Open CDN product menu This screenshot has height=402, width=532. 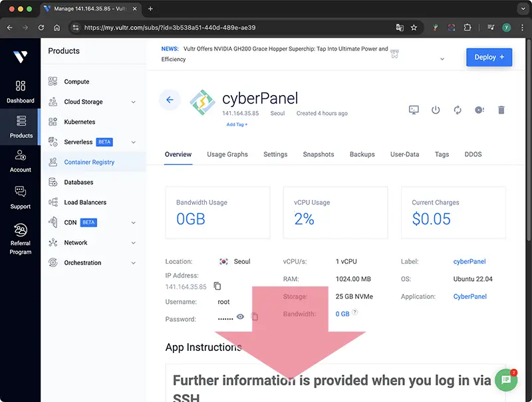[70, 223]
